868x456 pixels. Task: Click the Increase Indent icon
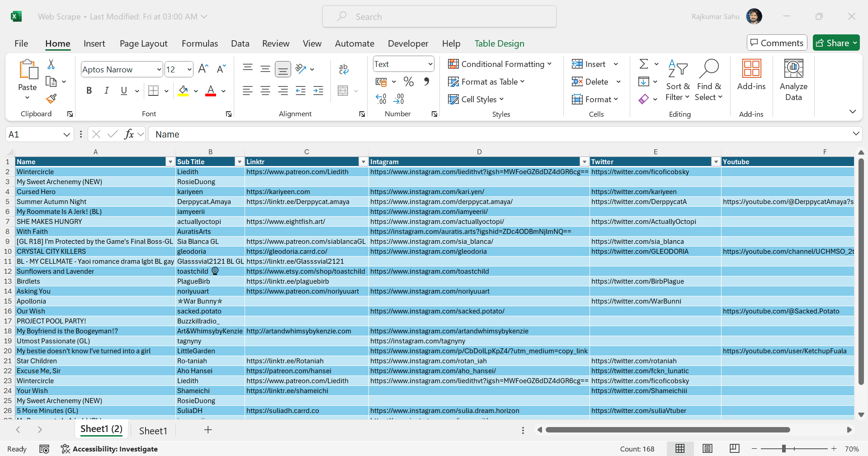318,90
